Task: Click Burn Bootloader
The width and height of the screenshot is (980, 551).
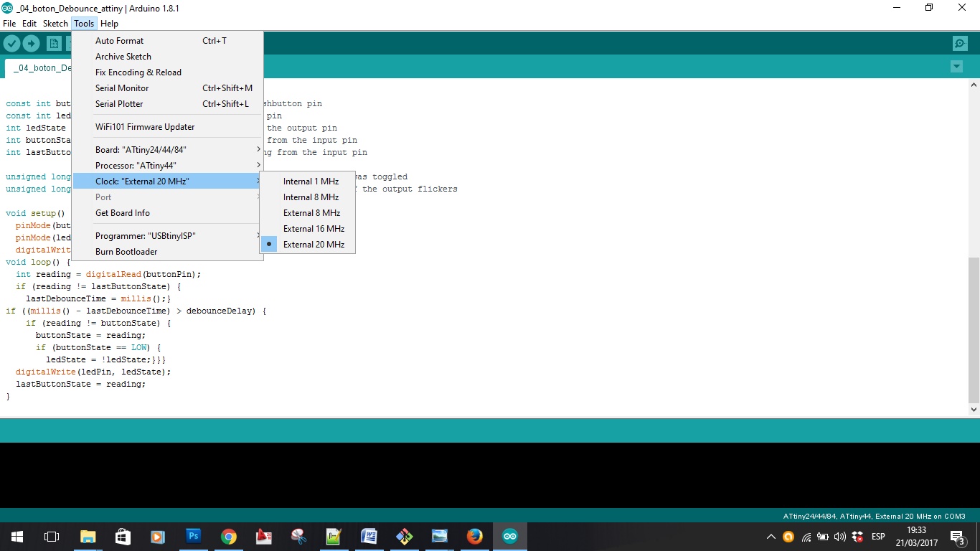Action: 168,252
